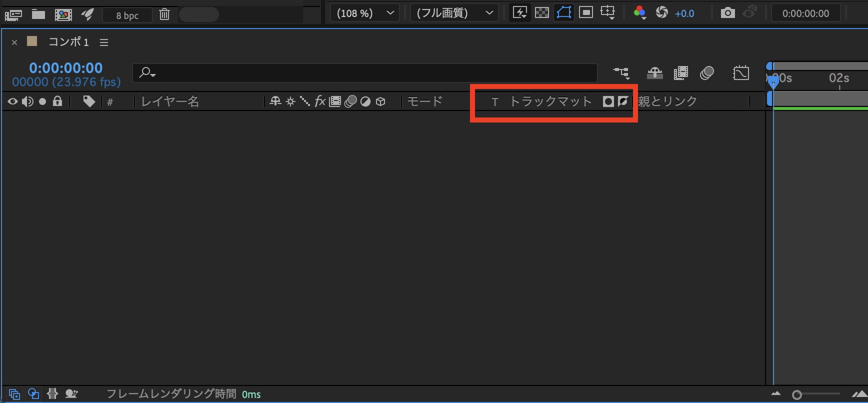Click the lock column header
868x403 pixels.
click(x=57, y=101)
